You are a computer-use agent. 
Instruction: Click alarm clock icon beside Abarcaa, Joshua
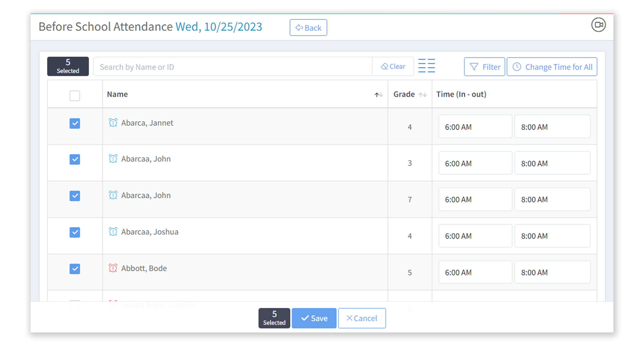113,232
